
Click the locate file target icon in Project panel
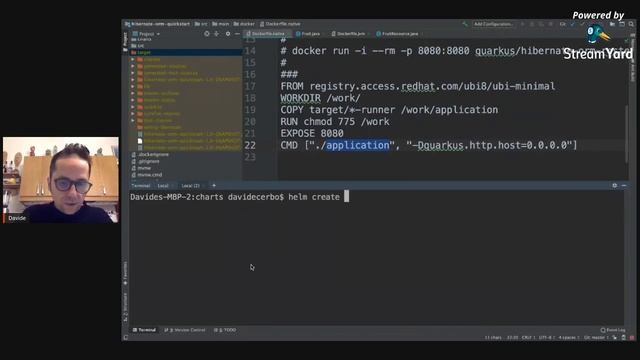[207, 34]
